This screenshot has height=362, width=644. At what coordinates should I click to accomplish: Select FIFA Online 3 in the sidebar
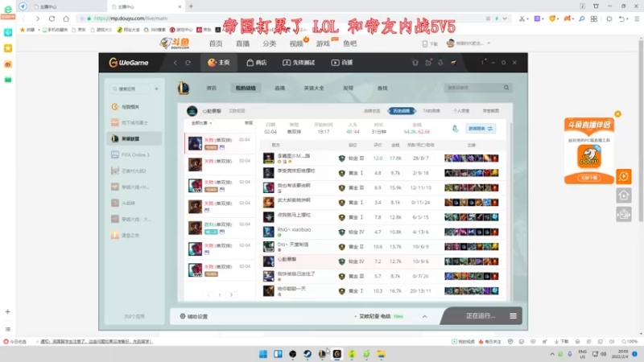134,154
